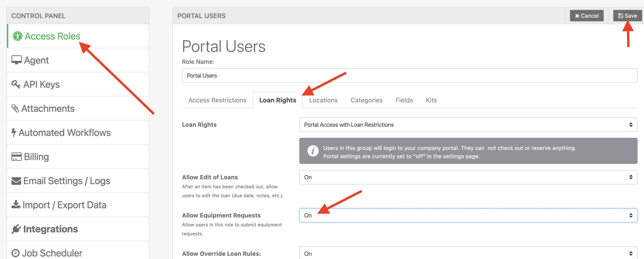Click the 'Allow Equipment Requests' label
The height and width of the screenshot is (259, 644).
(221, 215)
